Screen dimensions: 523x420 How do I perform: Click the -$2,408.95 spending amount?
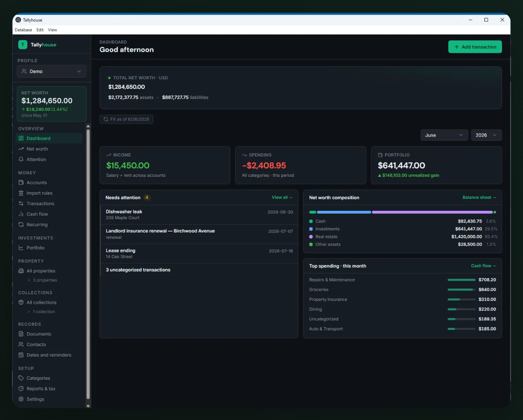click(264, 166)
